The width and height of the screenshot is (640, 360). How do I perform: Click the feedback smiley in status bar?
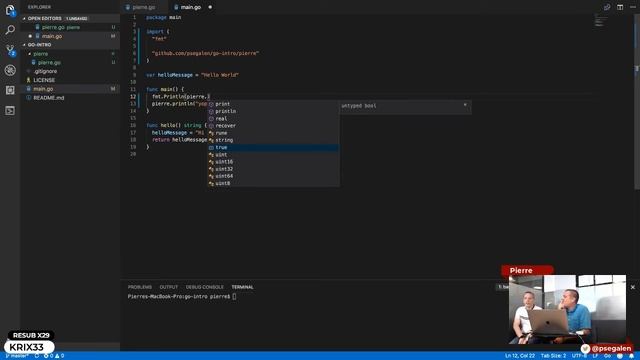coord(620,356)
